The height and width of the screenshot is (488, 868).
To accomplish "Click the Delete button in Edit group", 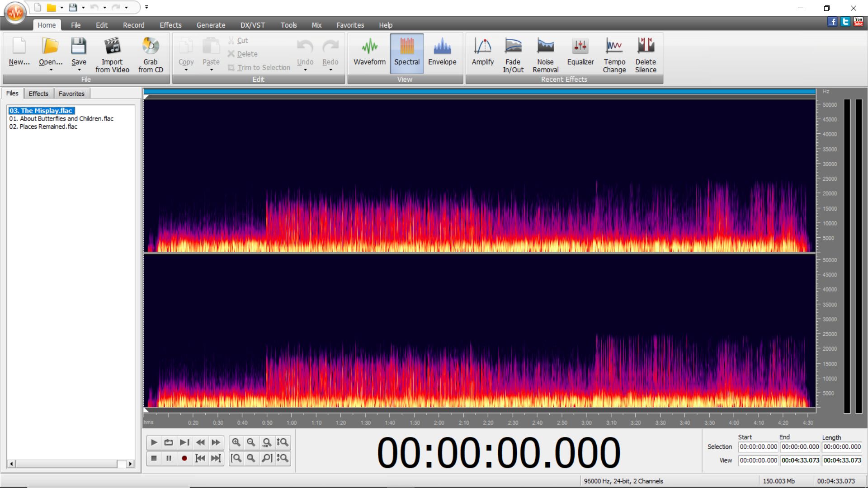I will [x=243, y=54].
